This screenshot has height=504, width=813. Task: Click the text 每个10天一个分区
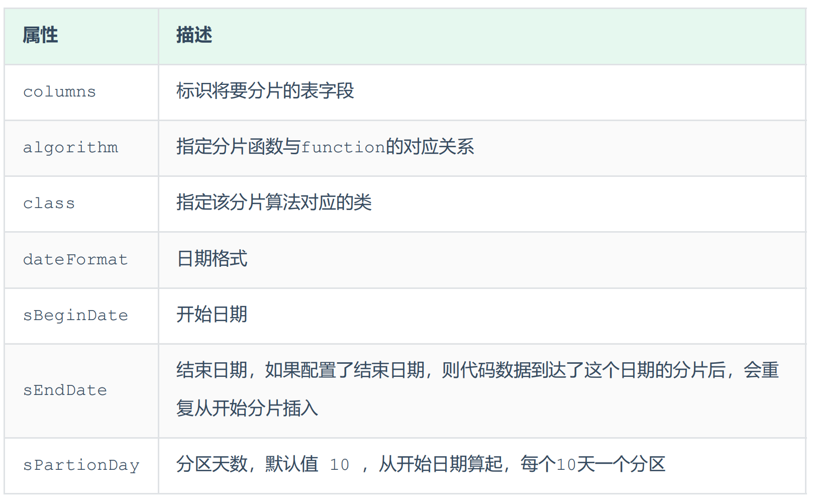(592, 465)
